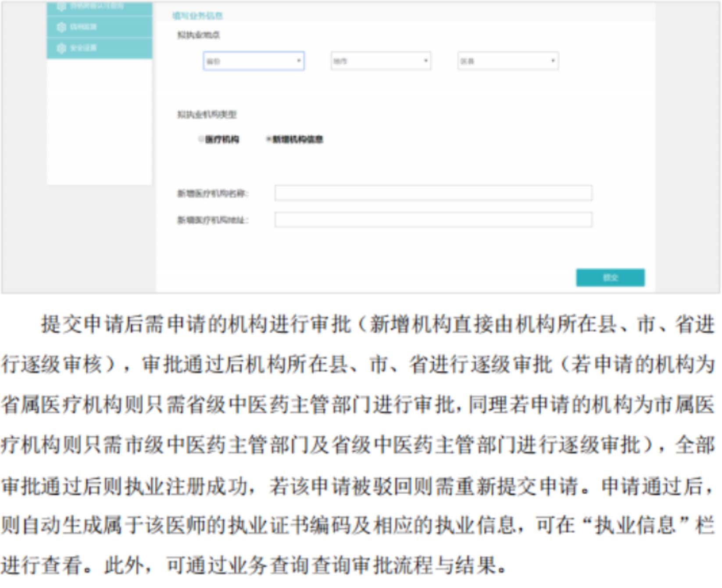The height and width of the screenshot is (588, 722).
Task: Select the 医疗机构 radio button
Action: (x=201, y=140)
